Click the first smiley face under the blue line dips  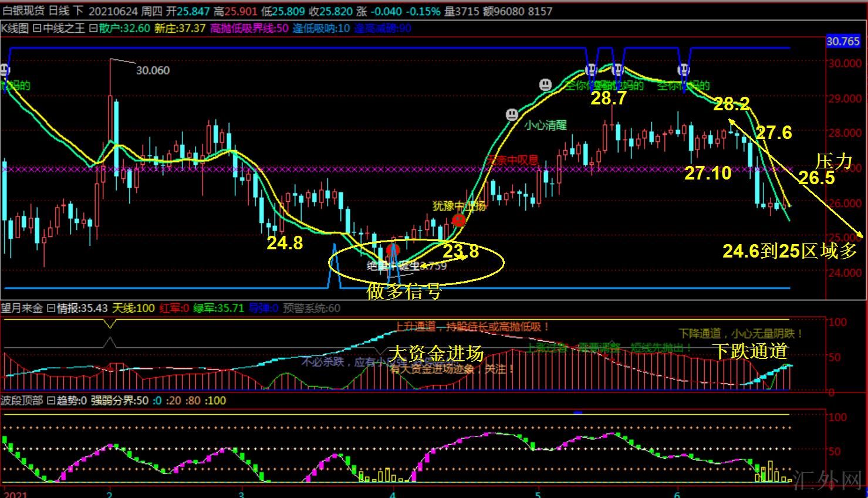click(591, 71)
